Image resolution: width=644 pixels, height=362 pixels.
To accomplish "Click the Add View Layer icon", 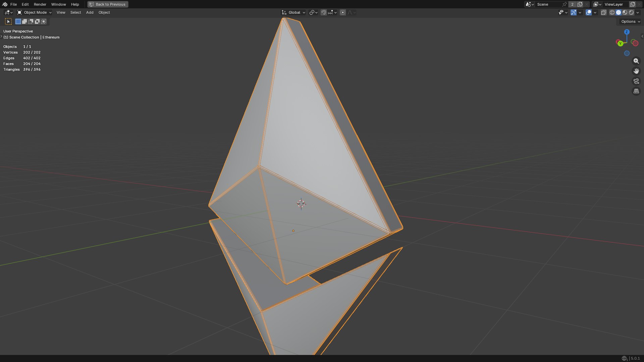I will pos(633,4).
